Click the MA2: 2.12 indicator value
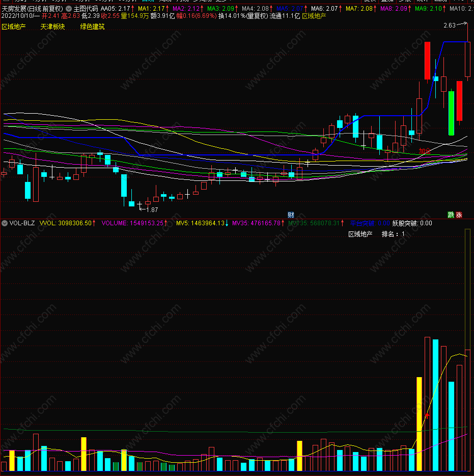This screenshot has height=476, width=474. pos(186,9)
